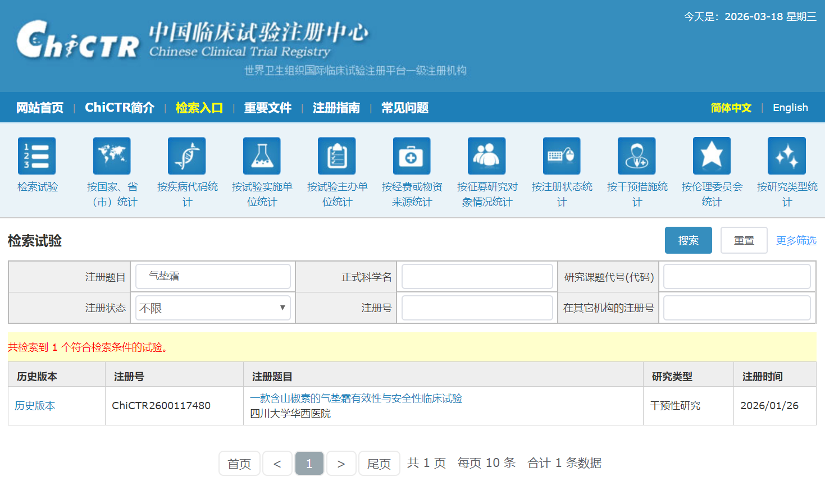
Task: Click the keyboard registration status icon
Action: click(562, 156)
